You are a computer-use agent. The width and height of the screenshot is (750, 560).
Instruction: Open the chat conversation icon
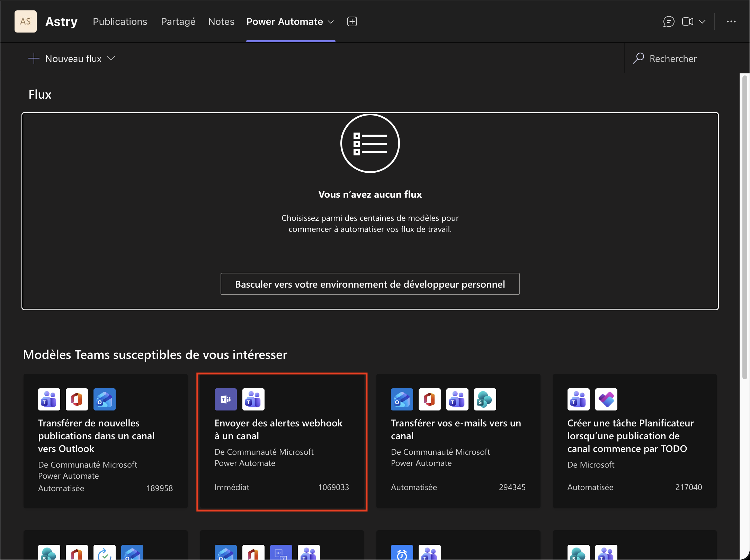tap(669, 21)
